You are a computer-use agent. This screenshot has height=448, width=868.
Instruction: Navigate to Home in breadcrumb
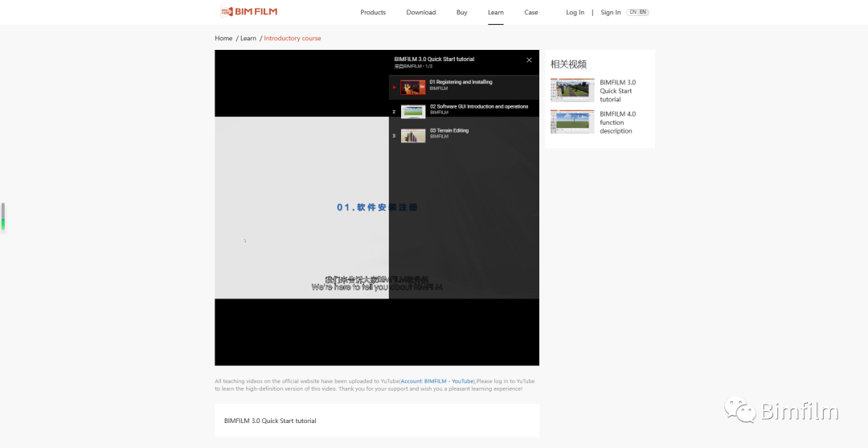point(223,39)
